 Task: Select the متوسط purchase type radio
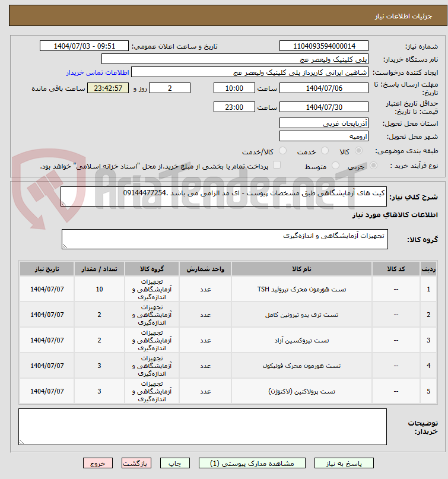click(336, 166)
